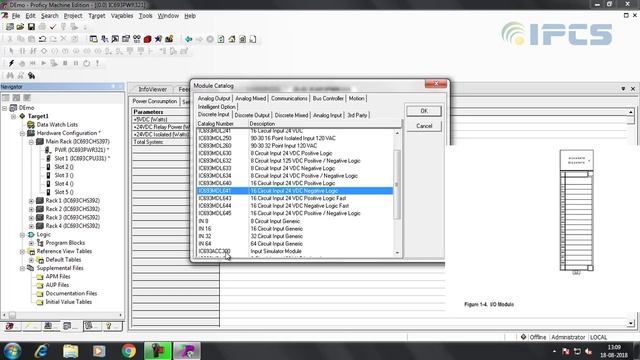
Task: Open the Communications tab in Module Catalog
Action: click(x=289, y=98)
